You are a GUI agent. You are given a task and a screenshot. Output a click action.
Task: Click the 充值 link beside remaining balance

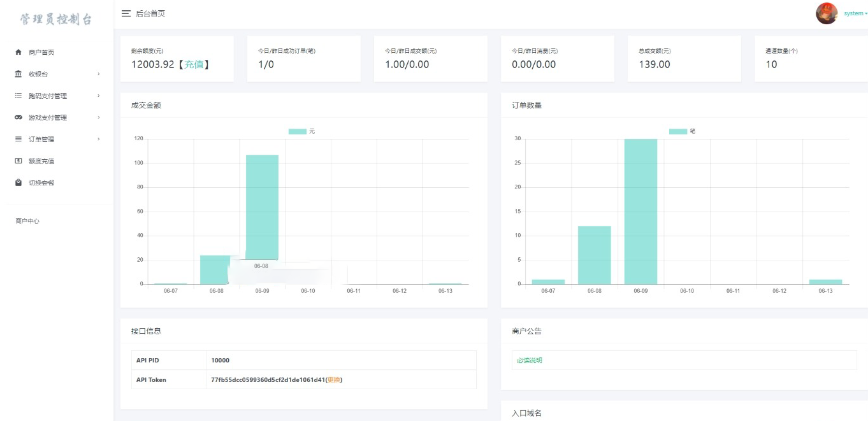pos(193,64)
